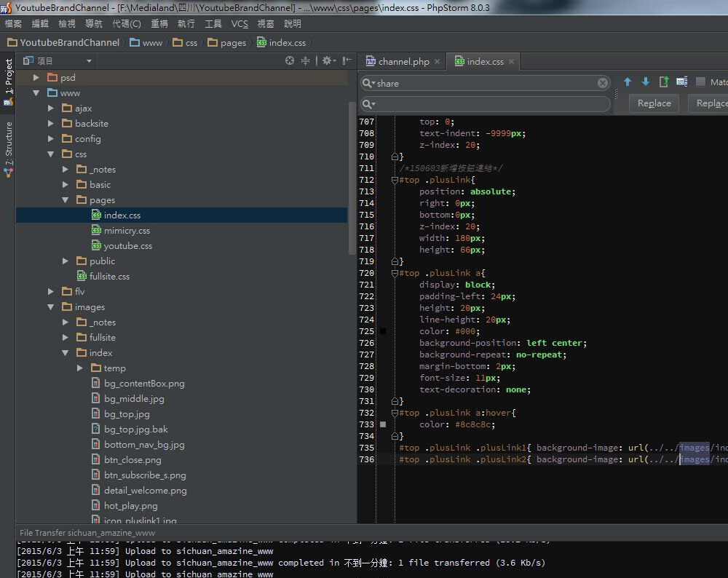This screenshot has height=578, width=728.
Task: Toggle the Match Case checkbox
Action: coord(700,82)
